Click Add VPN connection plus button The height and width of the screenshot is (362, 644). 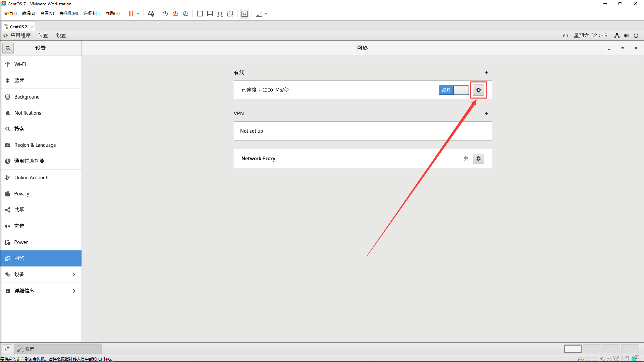tap(486, 114)
